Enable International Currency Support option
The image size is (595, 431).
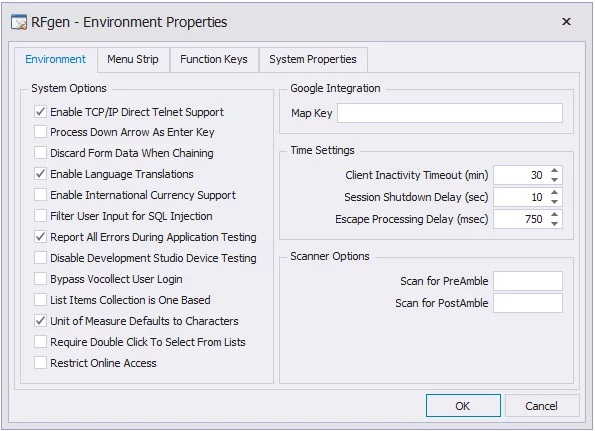coord(40,195)
